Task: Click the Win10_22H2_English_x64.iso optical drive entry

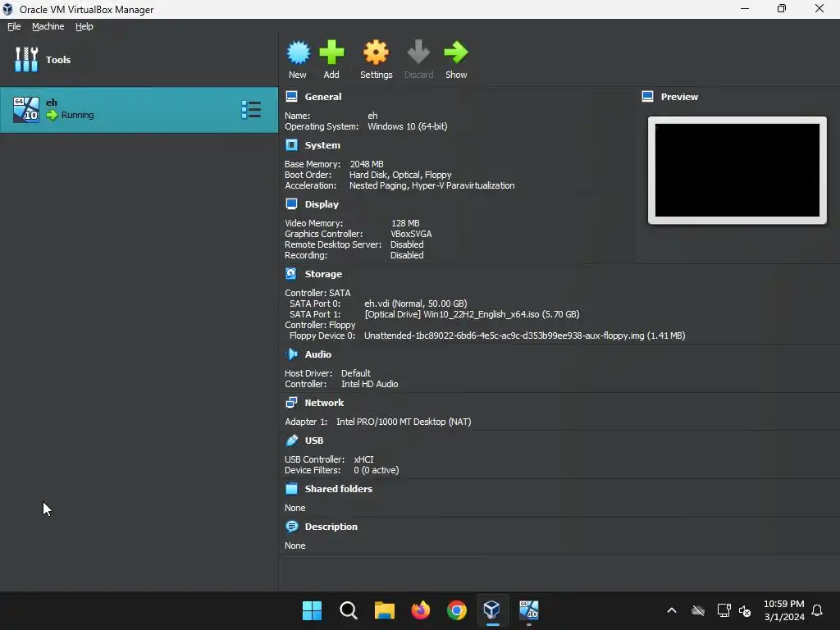Action: click(x=472, y=314)
